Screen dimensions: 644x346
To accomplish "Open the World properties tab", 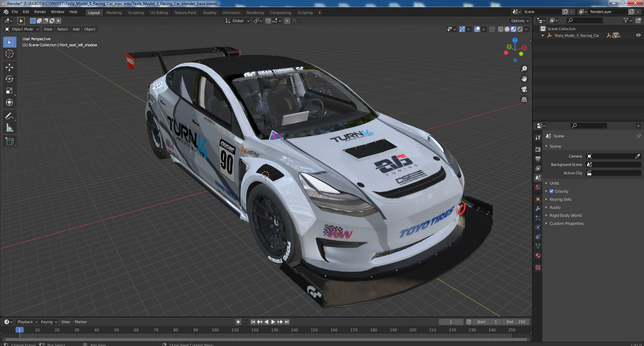I will (538, 187).
